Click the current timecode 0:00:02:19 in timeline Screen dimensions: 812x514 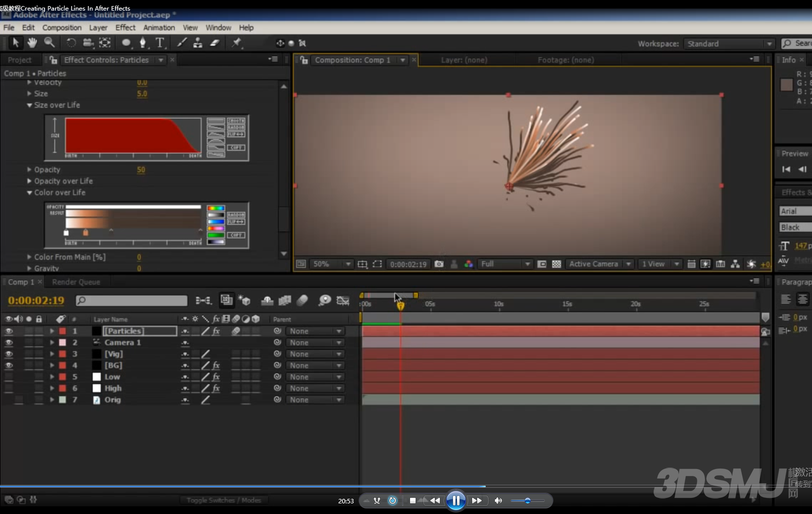point(36,300)
